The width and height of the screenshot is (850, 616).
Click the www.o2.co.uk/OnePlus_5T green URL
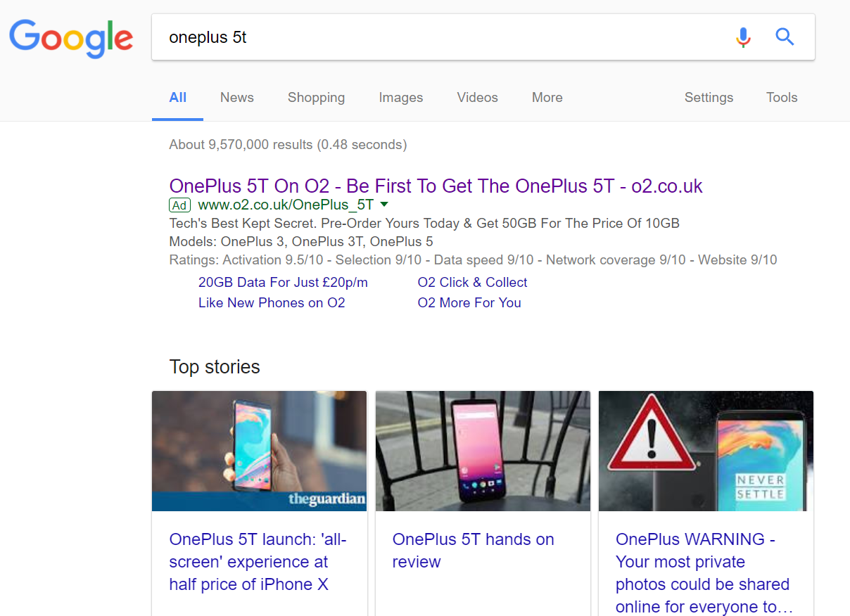pos(286,205)
